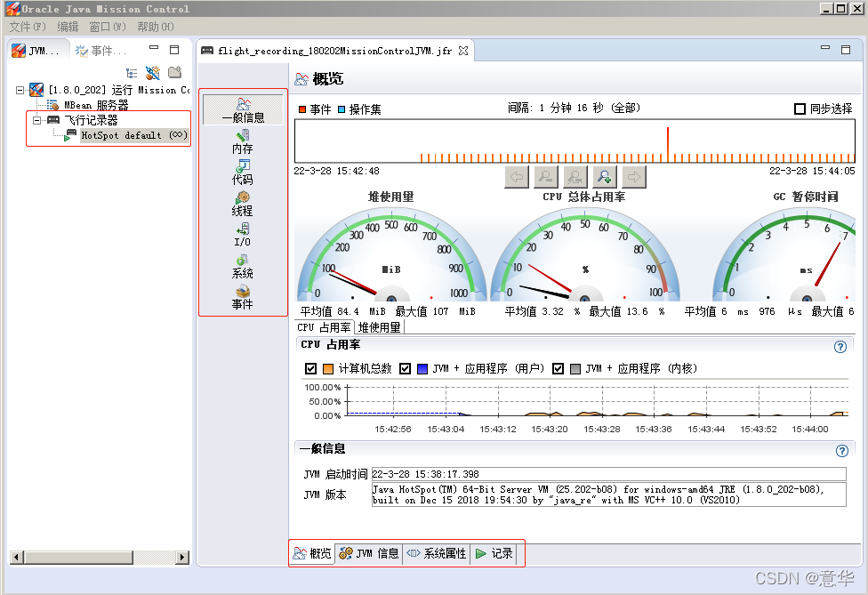Open the 系统 (System) tab group

[243, 266]
